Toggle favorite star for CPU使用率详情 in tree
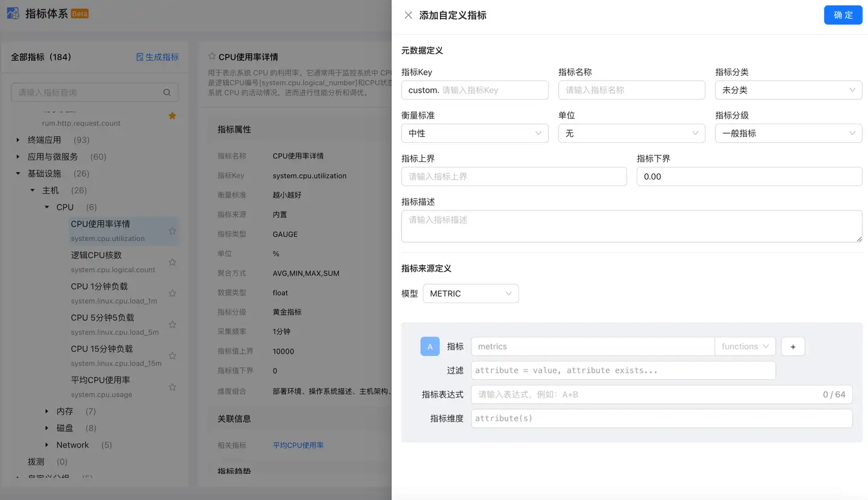868x500 pixels. click(172, 231)
